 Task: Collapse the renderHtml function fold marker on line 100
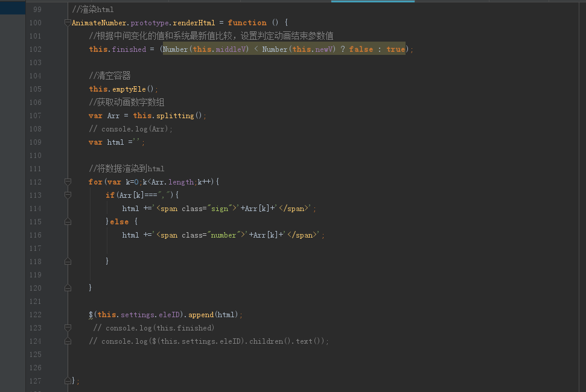pos(68,23)
